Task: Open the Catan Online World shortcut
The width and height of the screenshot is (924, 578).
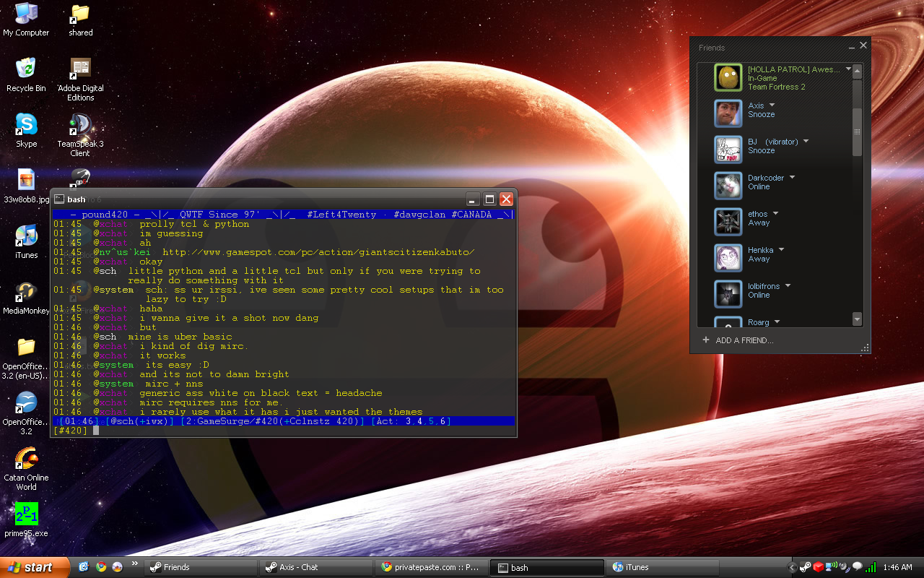Action: pyautogui.click(x=26, y=459)
